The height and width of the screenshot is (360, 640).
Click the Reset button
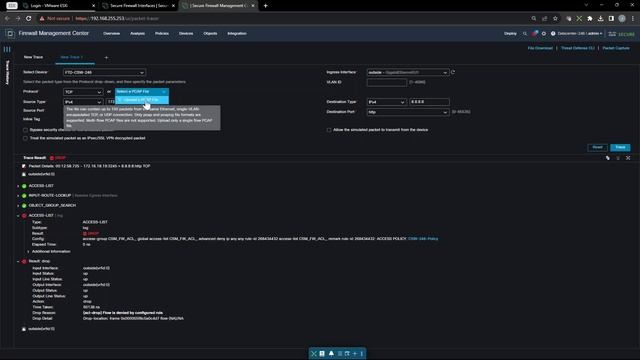pos(598,147)
